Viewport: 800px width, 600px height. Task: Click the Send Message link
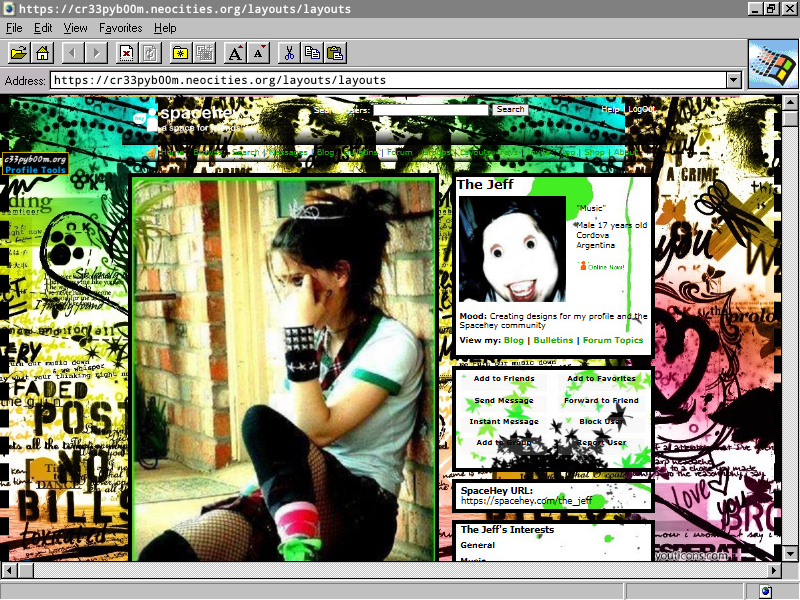pyautogui.click(x=504, y=400)
